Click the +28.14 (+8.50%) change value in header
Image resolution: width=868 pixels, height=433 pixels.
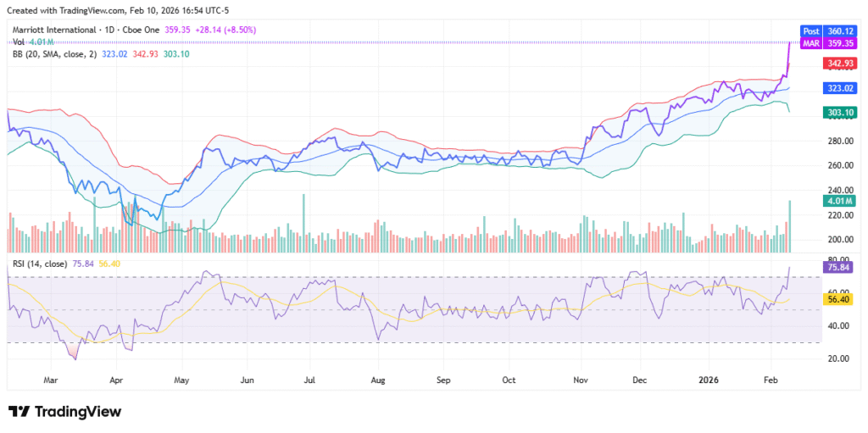coord(226,30)
